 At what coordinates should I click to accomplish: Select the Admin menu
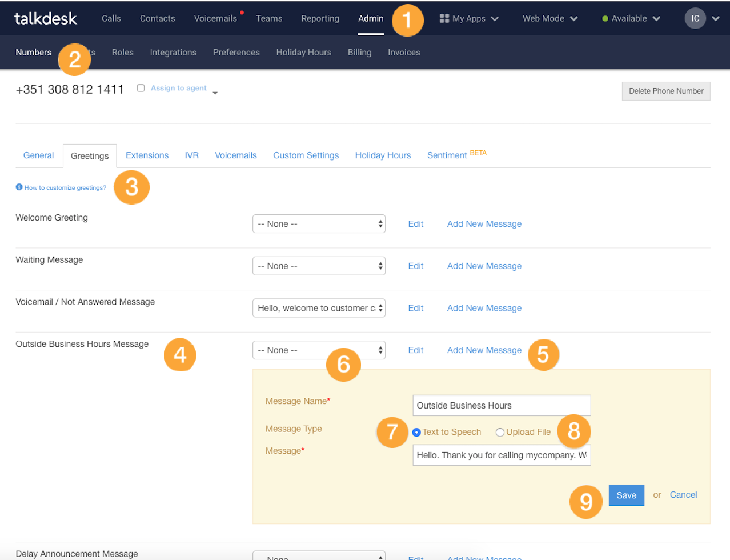(371, 18)
